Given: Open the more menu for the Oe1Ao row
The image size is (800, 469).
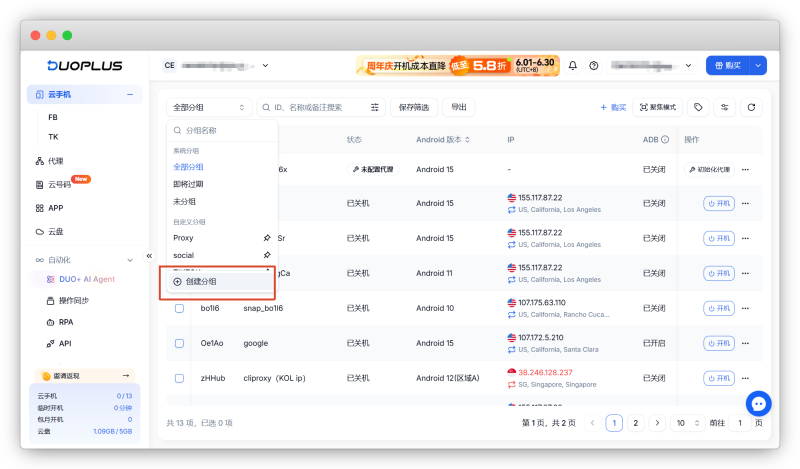Looking at the screenshot, I should [745, 343].
